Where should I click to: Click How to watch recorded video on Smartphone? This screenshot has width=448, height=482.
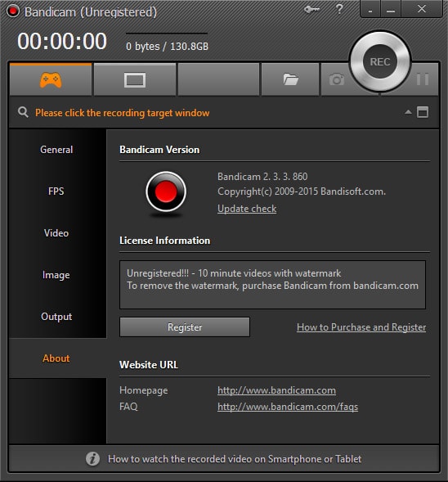coord(235,459)
